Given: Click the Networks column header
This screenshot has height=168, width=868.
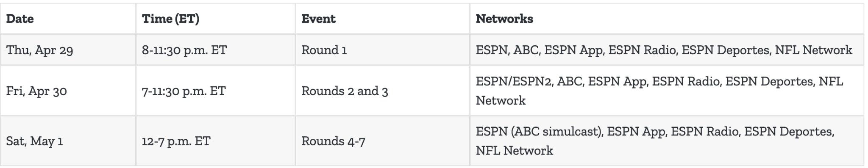Looking at the screenshot, I should point(667,19).
